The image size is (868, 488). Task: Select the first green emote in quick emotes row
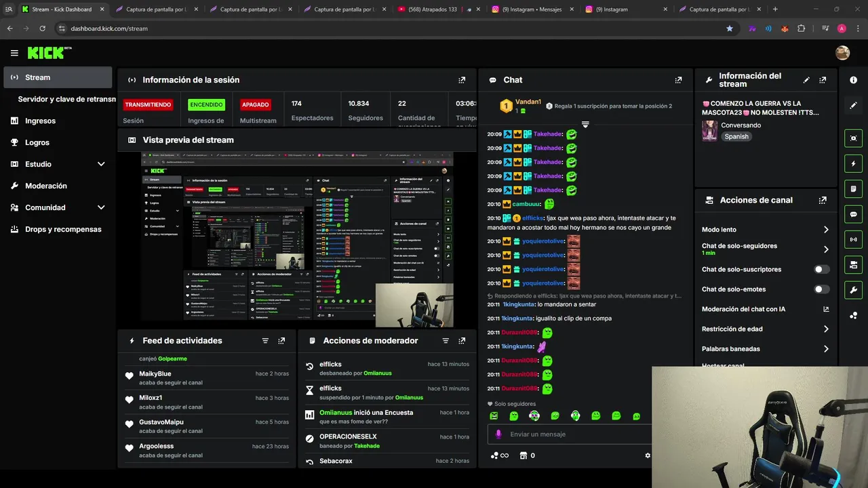(494, 415)
